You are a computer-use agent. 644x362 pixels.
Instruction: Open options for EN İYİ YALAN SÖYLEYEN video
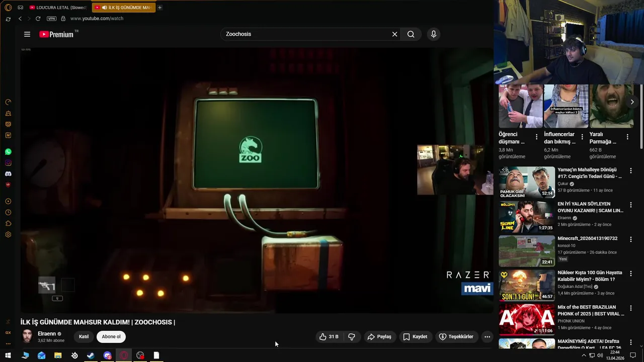[630, 205]
